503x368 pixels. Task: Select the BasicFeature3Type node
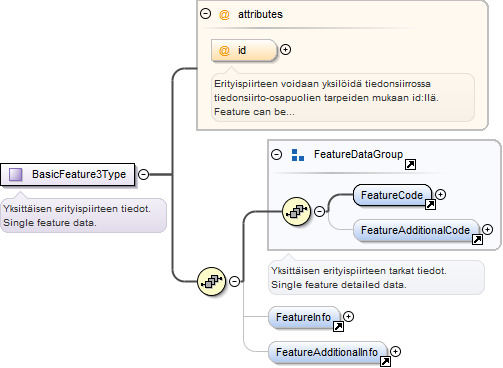68,174
